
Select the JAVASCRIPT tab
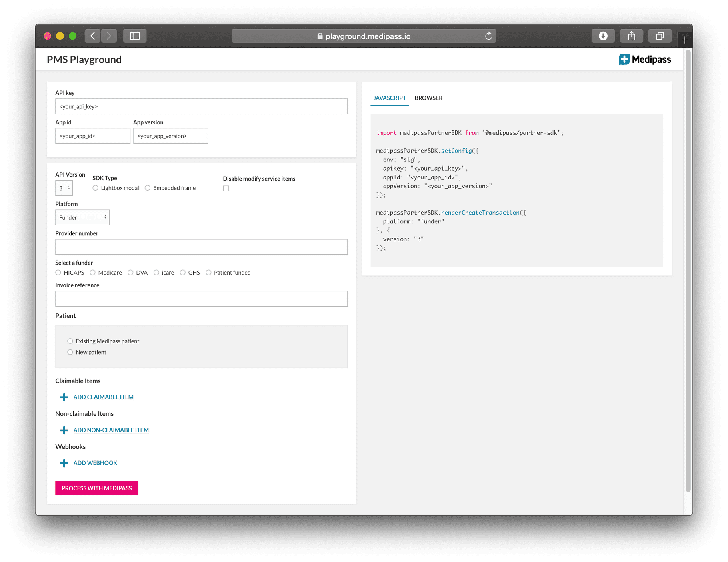click(390, 98)
